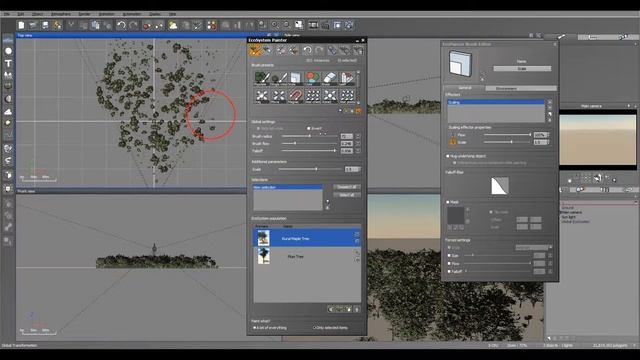Switch to General tab in Brush Editor
640x360 pixels.
pos(464,88)
